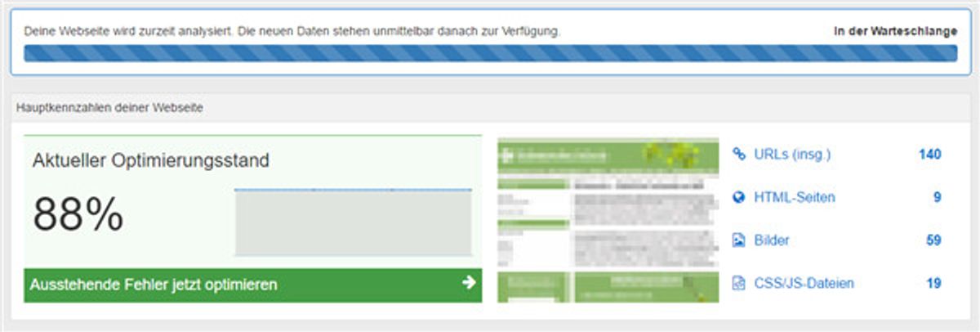Image resolution: width=980 pixels, height=332 pixels.
Task: Click the globe icon beside HTML-Seiten
Action: pos(739,197)
